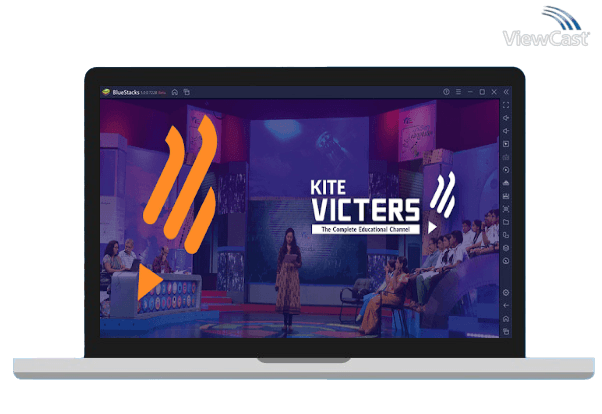Click the floppy-disk-like sidebar icon
602x414 pixels.
coord(506,196)
